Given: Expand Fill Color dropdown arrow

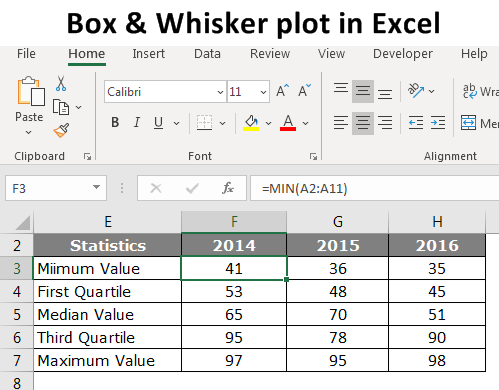Looking at the screenshot, I should 268,124.
